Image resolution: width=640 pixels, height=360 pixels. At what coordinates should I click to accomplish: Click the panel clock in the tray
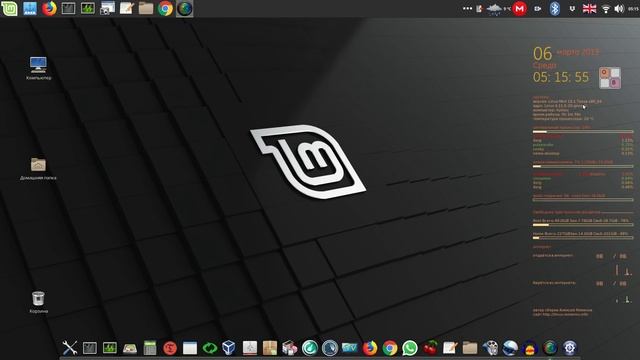click(x=633, y=9)
